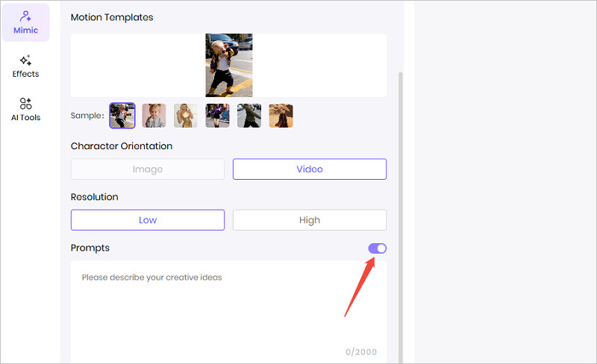Disable the Prompts toggle switch
The height and width of the screenshot is (364, 597).
coord(378,248)
